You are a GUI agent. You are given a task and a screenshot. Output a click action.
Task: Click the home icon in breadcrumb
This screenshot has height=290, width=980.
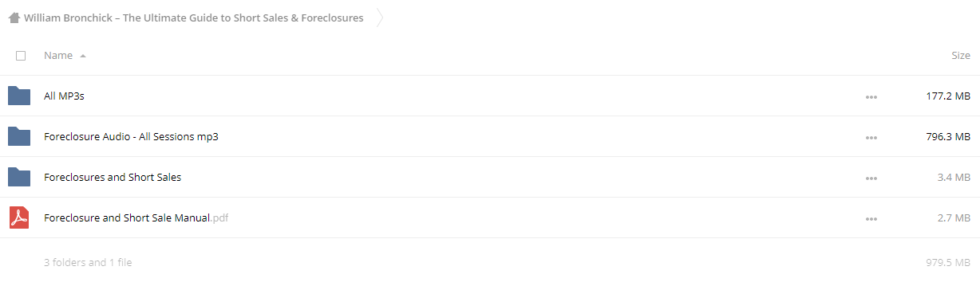pos(14,18)
